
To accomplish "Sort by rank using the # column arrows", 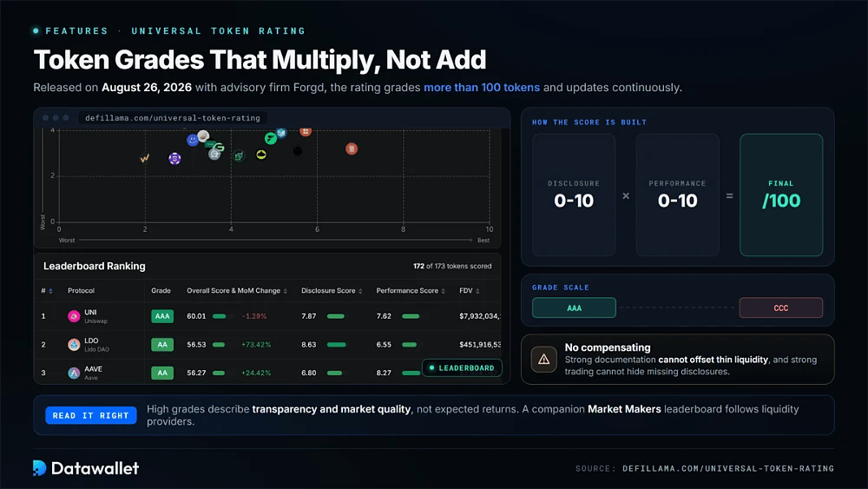I will [50, 291].
